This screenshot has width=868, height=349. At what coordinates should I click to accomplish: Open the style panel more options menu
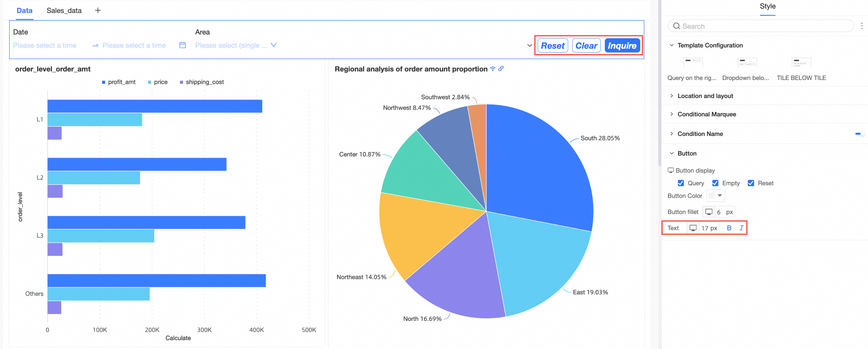[862, 26]
